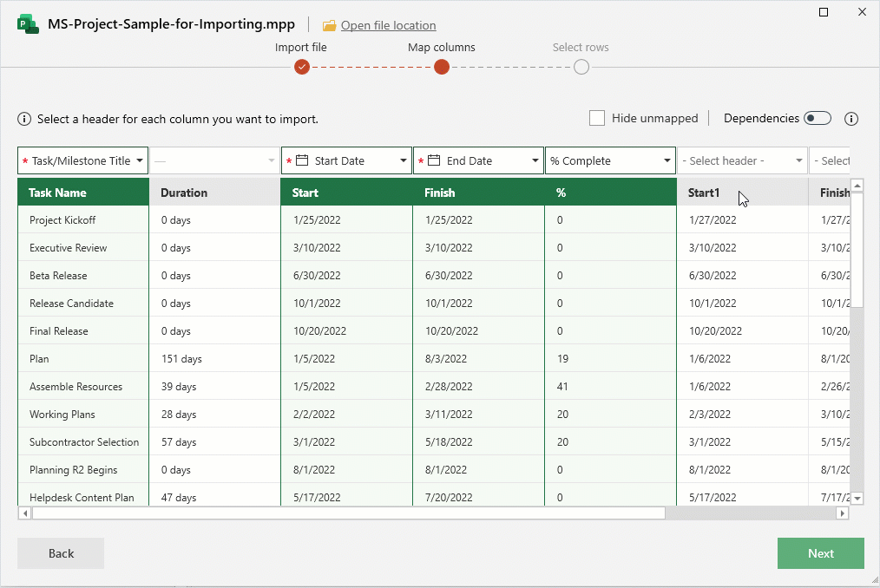Enable the Hide unmapped checkbox
This screenshot has height=588, width=880.
point(596,118)
